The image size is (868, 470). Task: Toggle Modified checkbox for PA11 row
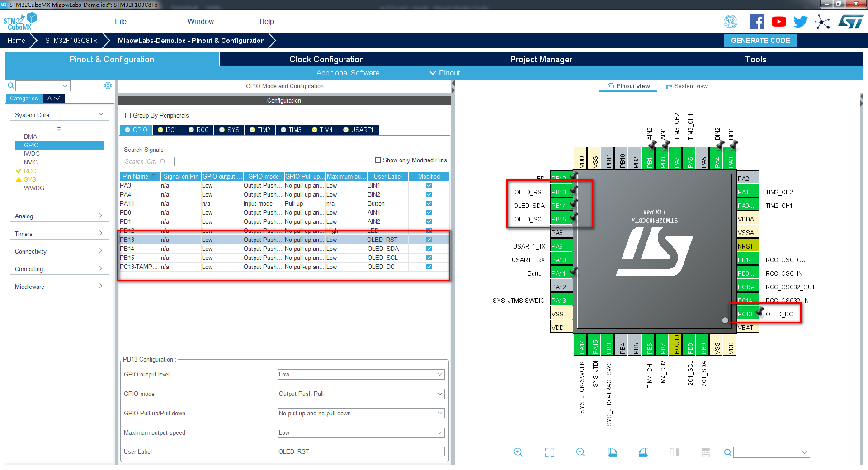(x=429, y=203)
